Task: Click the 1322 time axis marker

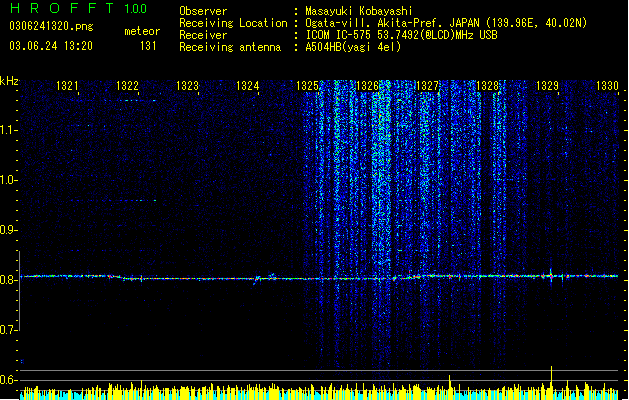Action: coord(127,86)
